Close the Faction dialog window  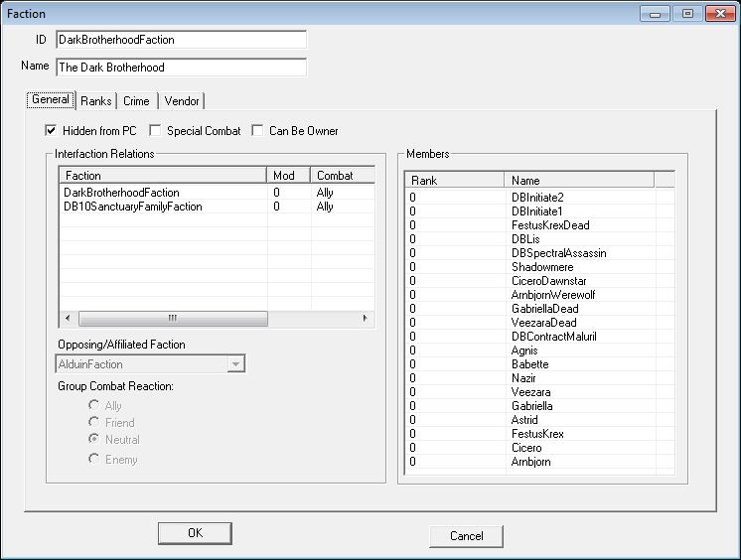[x=720, y=14]
